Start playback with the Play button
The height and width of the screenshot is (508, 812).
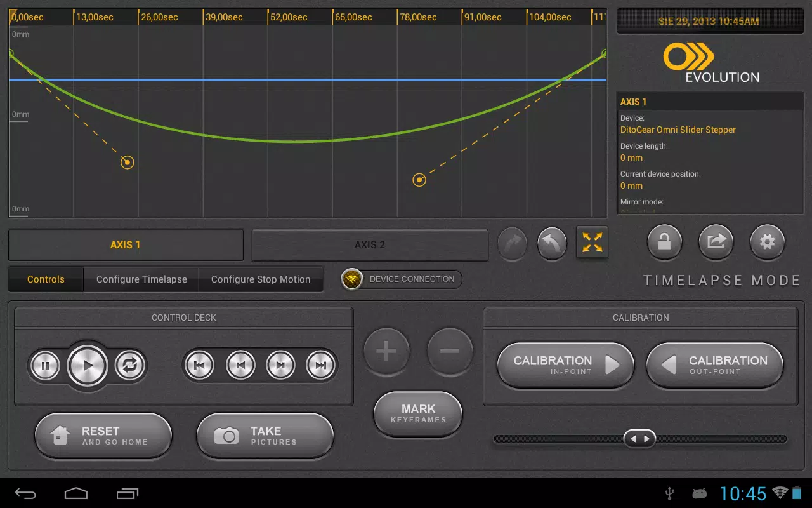(x=88, y=365)
